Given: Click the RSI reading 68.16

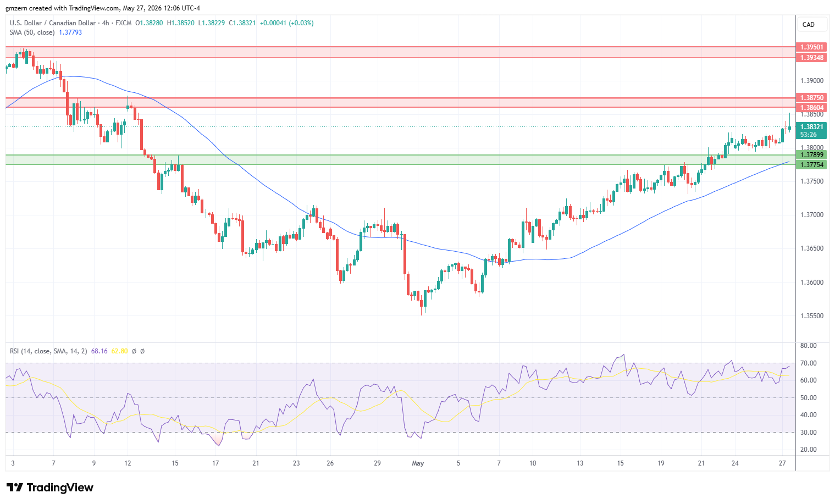Looking at the screenshot, I should [x=99, y=351].
